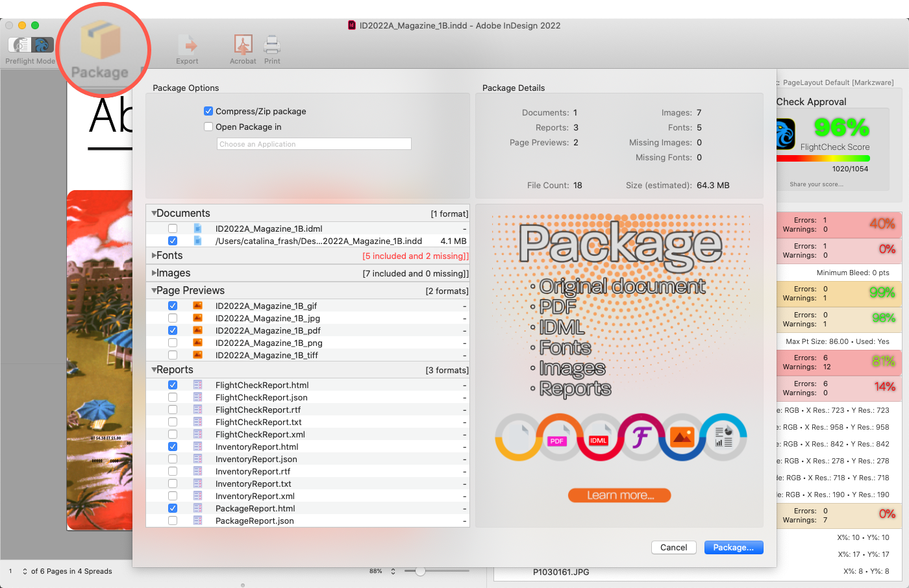Check the Magazine_1B_jpg preview checkbox
Image resolution: width=909 pixels, height=588 pixels.
pos(173,318)
